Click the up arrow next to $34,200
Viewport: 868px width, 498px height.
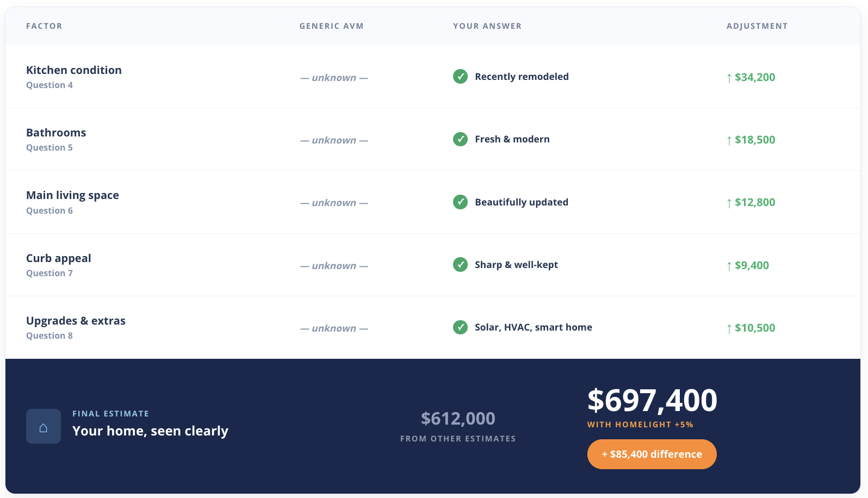(x=729, y=78)
